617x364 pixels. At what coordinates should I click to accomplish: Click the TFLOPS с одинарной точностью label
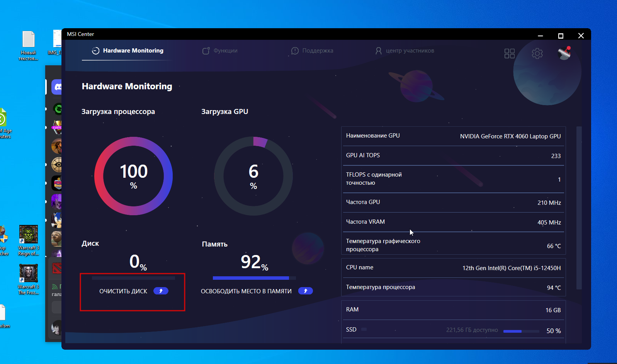[x=374, y=179]
